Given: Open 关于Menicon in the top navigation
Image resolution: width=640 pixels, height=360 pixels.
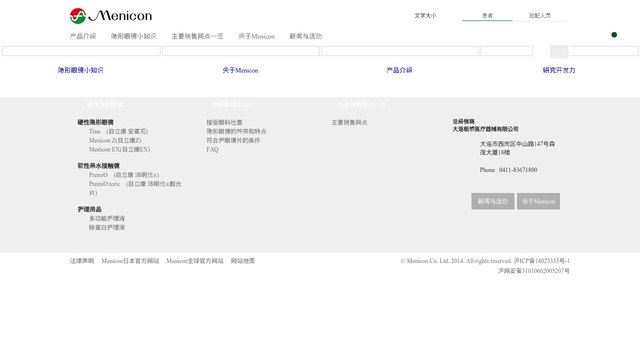Looking at the screenshot, I should pos(256,36).
